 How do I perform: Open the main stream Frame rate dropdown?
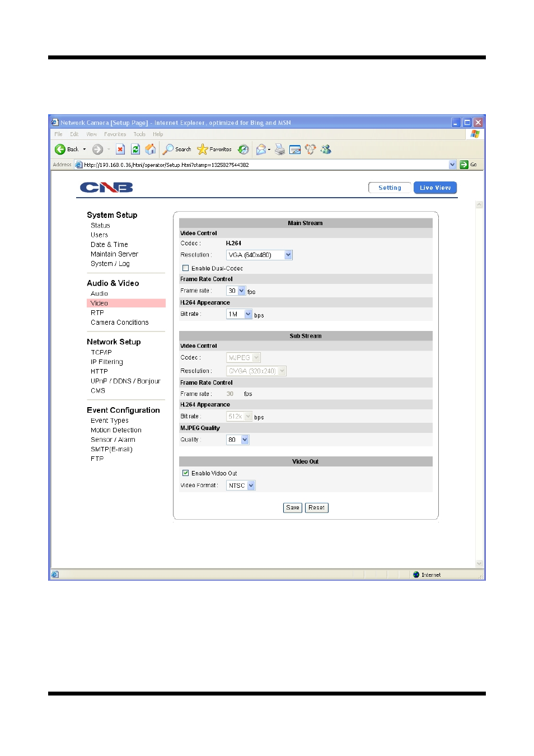coord(236,291)
